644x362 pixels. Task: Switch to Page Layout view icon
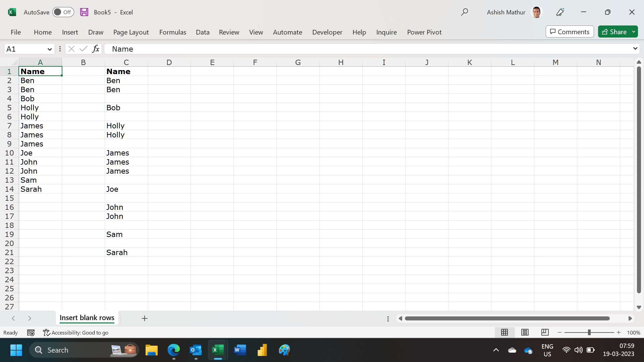pyautogui.click(x=525, y=332)
